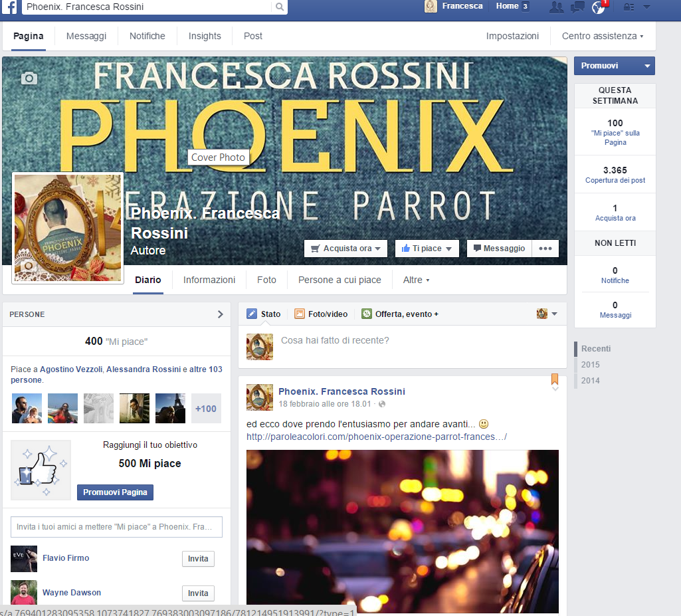Click the invite friends input field
Screen dimensions: 681x616
[116, 527]
